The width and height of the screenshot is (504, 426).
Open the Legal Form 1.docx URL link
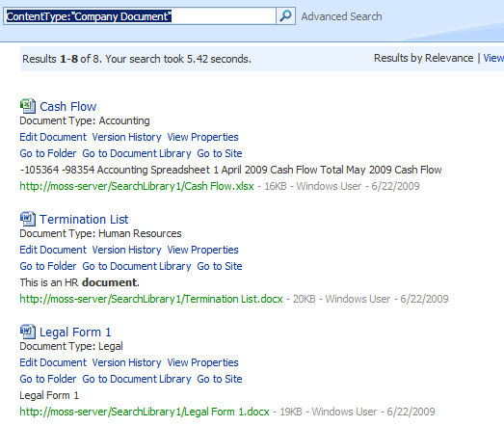tap(145, 412)
